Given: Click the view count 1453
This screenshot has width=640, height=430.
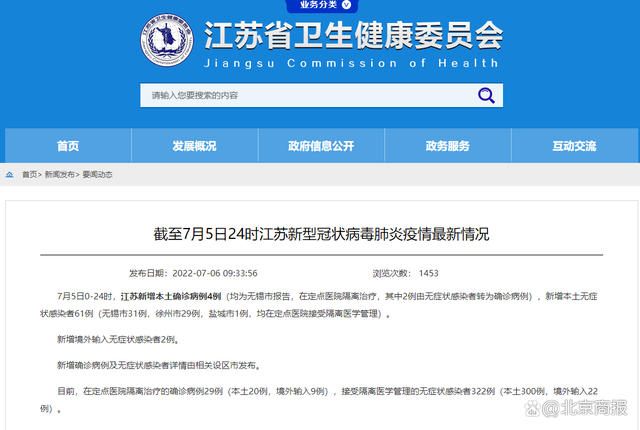Looking at the screenshot, I should 429,273.
